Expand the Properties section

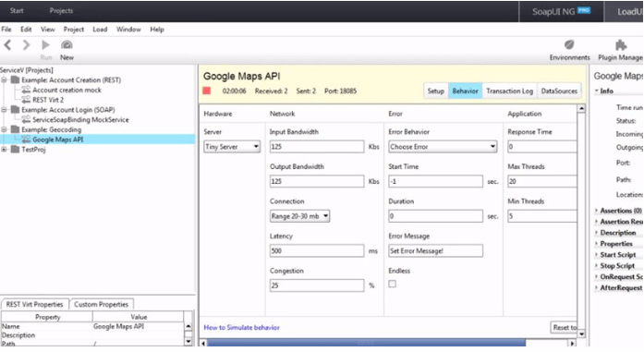point(596,244)
